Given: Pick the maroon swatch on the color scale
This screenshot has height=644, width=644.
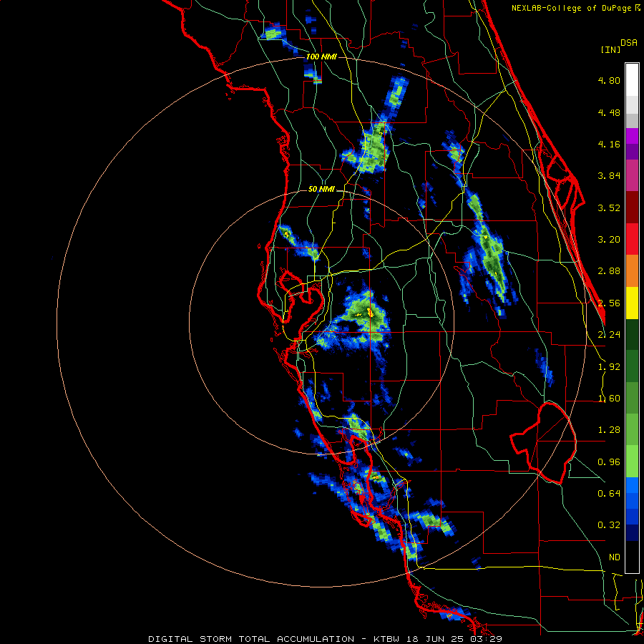Looking at the screenshot, I should tap(632, 208).
